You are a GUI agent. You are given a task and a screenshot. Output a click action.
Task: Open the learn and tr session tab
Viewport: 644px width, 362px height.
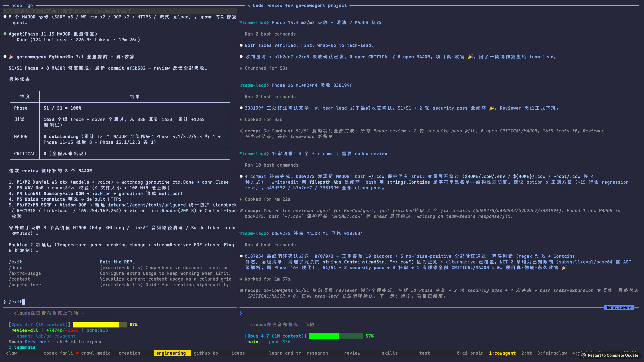pos(285,353)
